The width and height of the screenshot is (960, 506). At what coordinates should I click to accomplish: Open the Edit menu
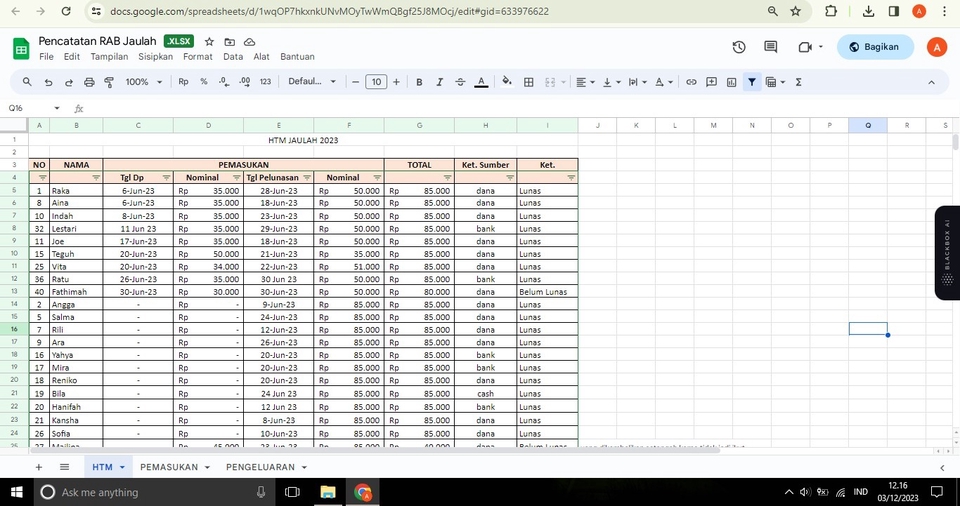[x=72, y=56]
